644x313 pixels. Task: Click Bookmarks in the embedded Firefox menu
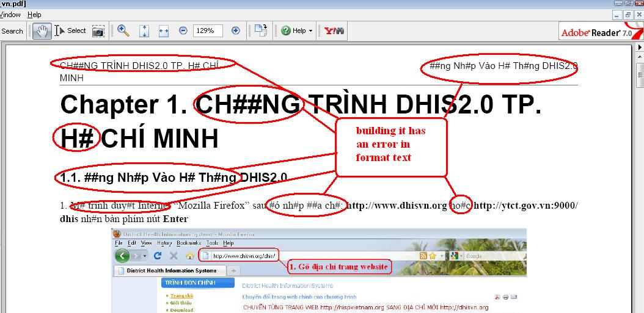tap(189, 243)
